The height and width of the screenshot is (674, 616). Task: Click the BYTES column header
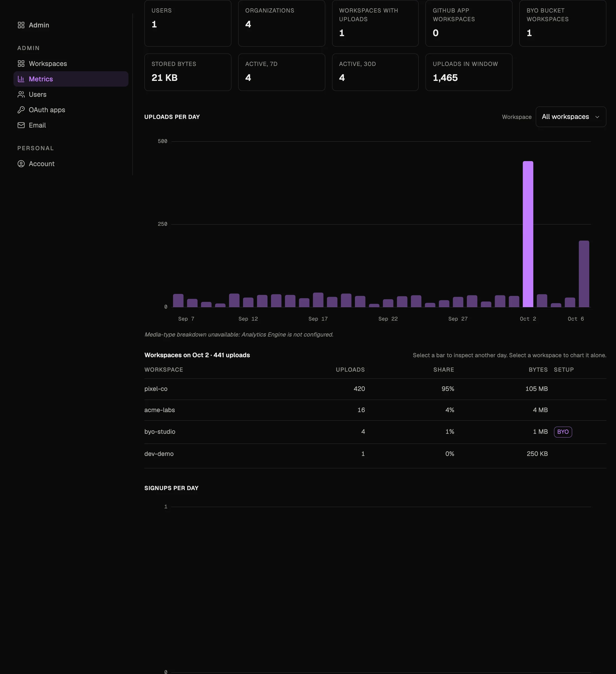pyautogui.click(x=538, y=369)
